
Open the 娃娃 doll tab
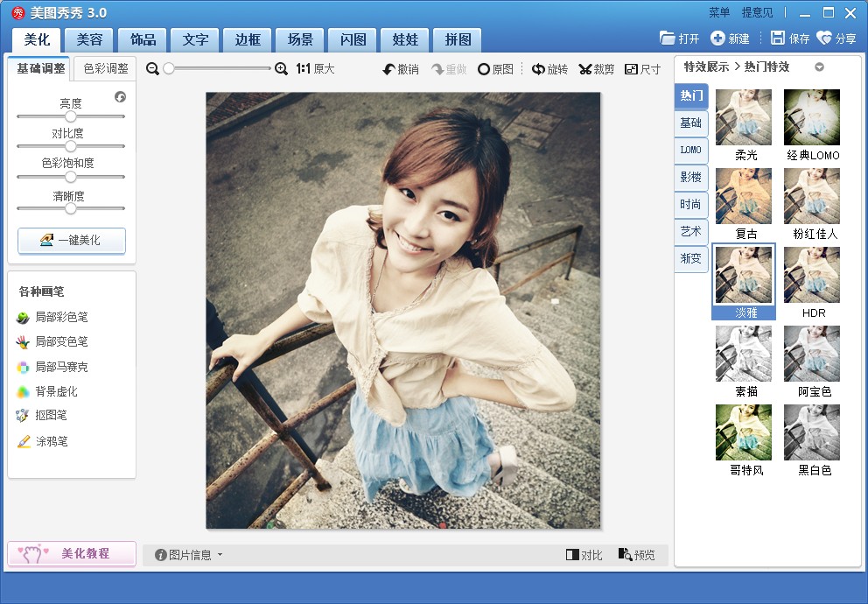(x=405, y=40)
